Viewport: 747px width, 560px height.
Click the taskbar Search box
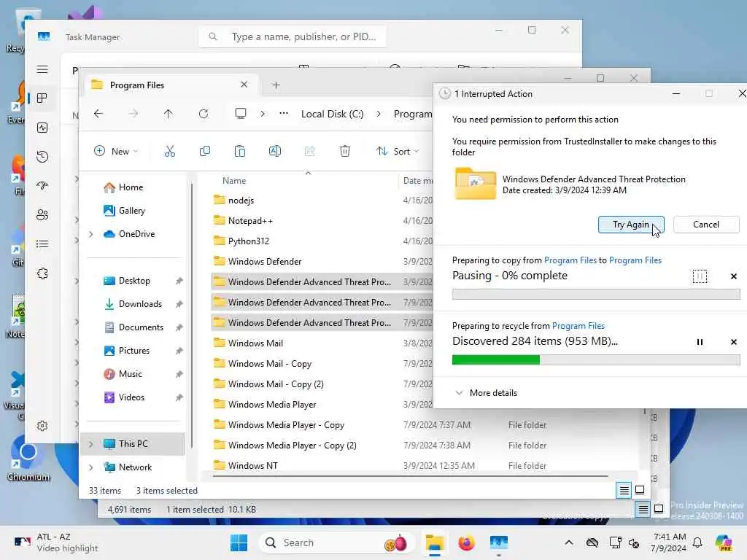click(x=336, y=542)
